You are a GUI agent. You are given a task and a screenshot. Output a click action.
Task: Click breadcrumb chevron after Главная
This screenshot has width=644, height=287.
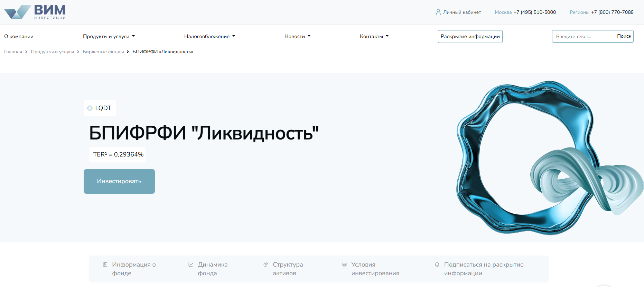[26, 52]
